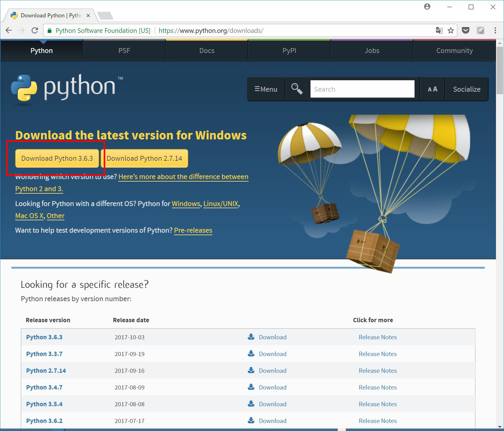Click the page vertical scrollbar thumb

coord(500,70)
